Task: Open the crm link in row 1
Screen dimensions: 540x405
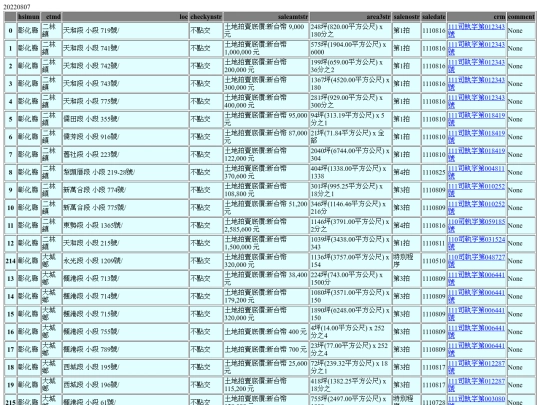Action: point(476,48)
